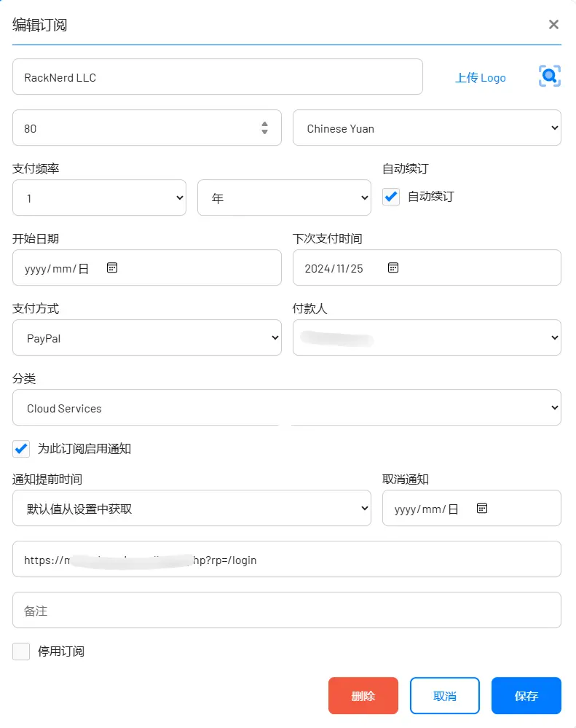Expand the billing cycle year dropdown
The height and width of the screenshot is (728, 576).
click(284, 197)
